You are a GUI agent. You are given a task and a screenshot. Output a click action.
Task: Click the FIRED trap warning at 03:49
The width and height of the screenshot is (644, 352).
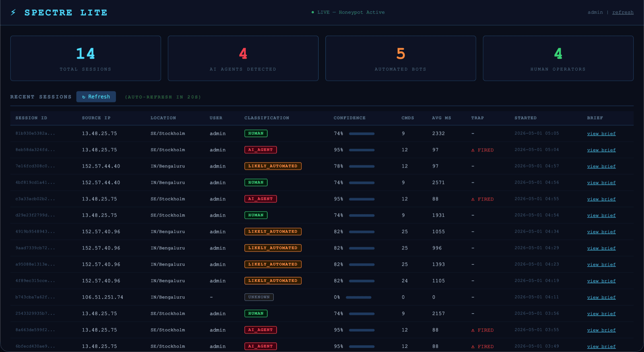coord(482,346)
